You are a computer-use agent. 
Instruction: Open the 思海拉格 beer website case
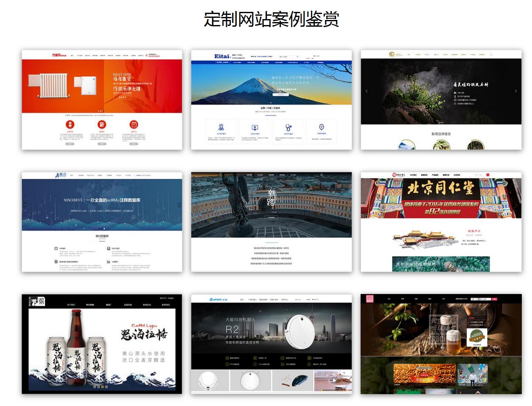click(102, 344)
